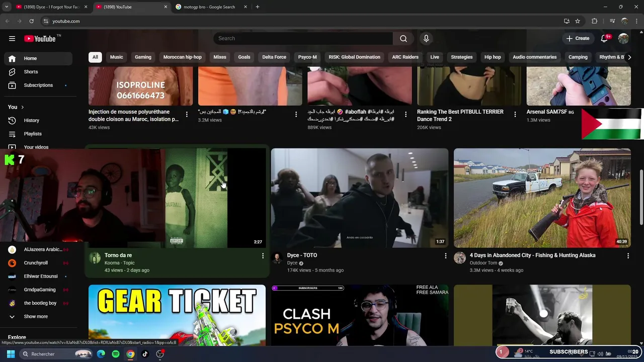Open options for Dyce - TOTO video

click(x=445, y=256)
